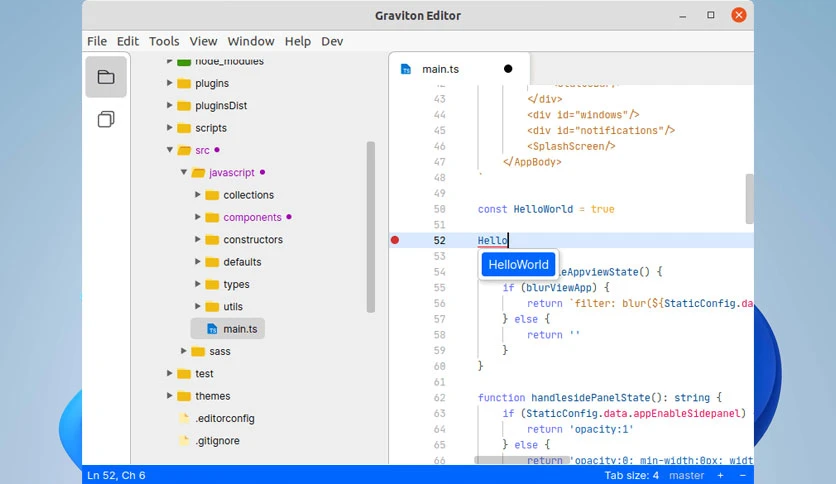This screenshot has width=836, height=484.
Task: Expand the plugins folder arrow
Action: coord(169,83)
